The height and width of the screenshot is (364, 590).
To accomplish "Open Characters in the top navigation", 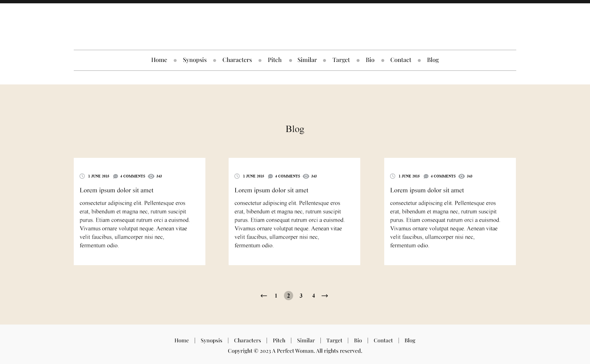I will [237, 60].
